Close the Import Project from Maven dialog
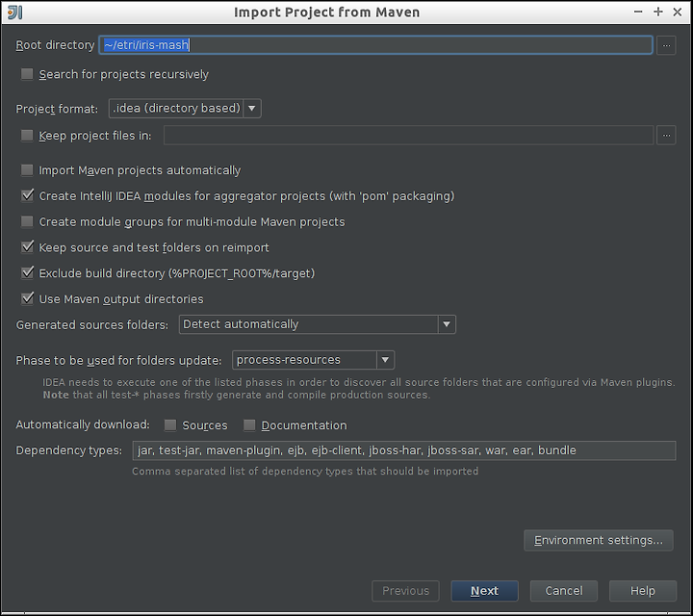This screenshot has width=693, height=616. 677,12
